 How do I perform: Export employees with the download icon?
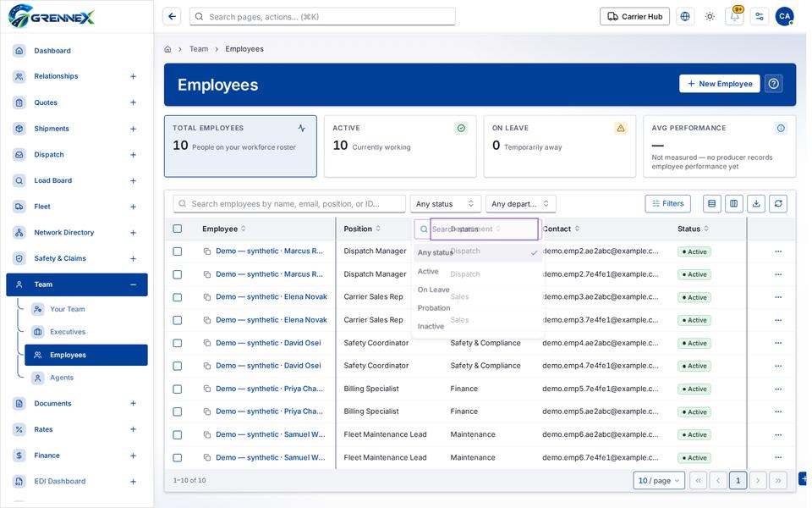coord(756,204)
